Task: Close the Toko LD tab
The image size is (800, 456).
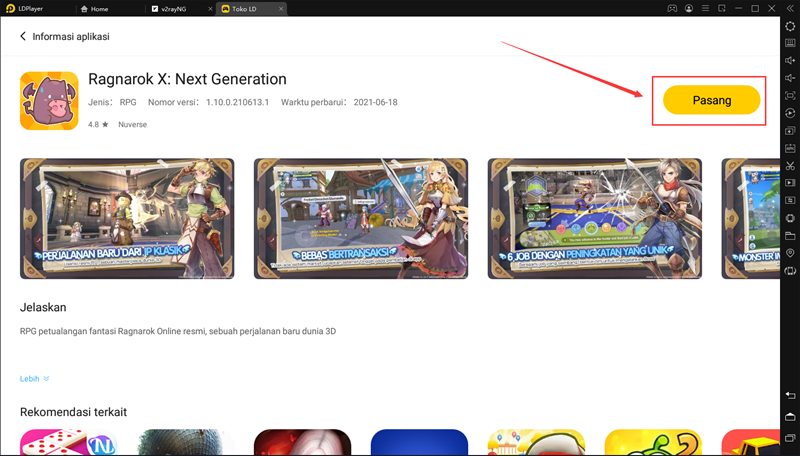Action: coord(281,8)
